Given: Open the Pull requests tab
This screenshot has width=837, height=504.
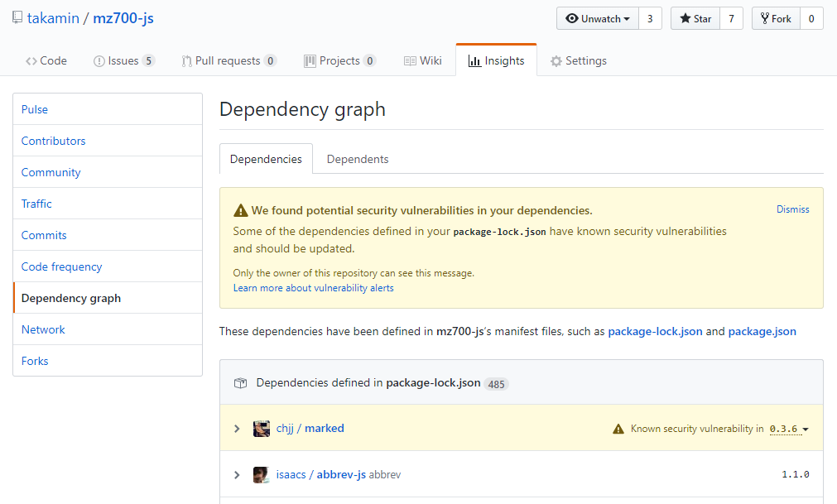Looking at the screenshot, I should pyautogui.click(x=228, y=60).
